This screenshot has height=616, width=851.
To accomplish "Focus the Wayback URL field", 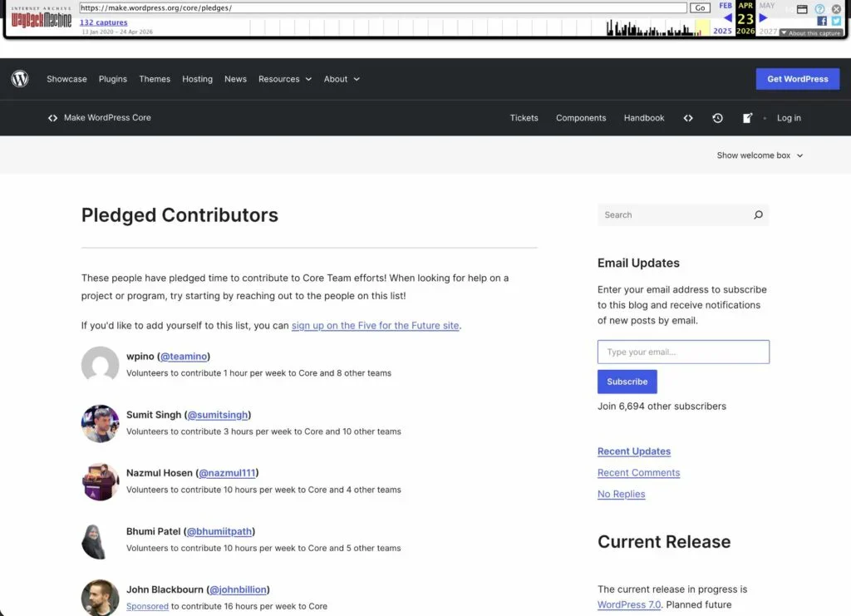I will (382, 8).
